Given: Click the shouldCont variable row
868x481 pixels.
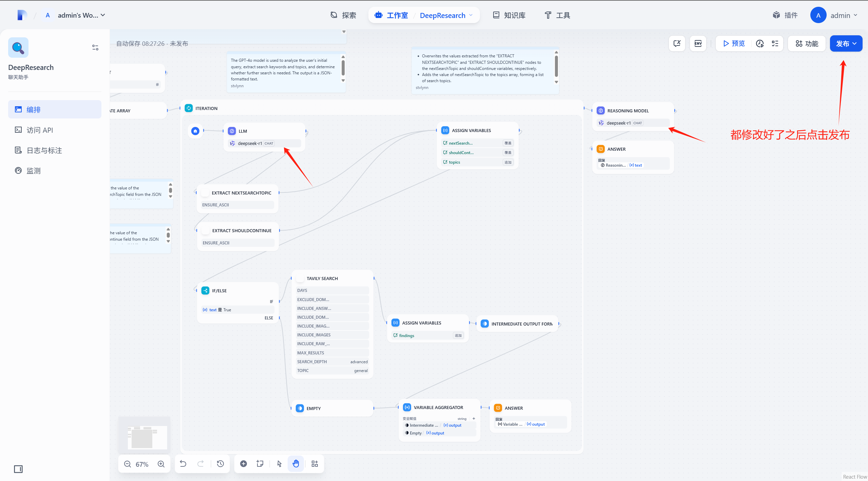Looking at the screenshot, I should click(x=478, y=153).
